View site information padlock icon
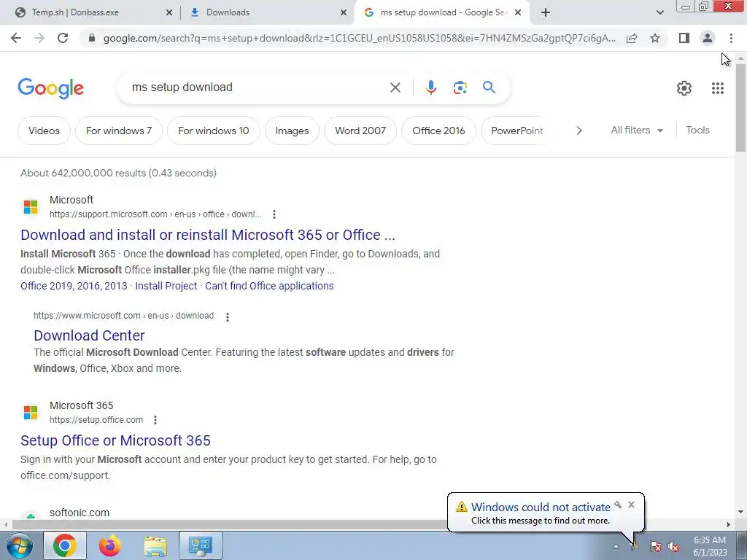The width and height of the screenshot is (747, 560). pos(92,38)
